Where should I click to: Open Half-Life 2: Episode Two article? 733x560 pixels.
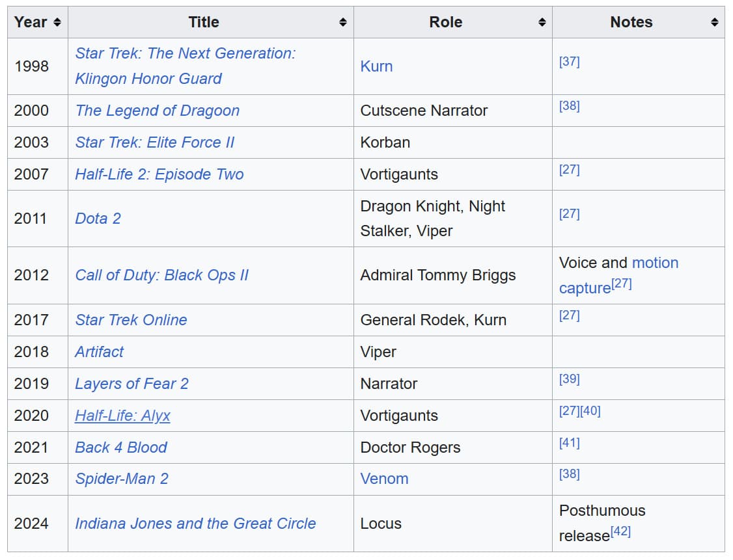tap(159, 174)
